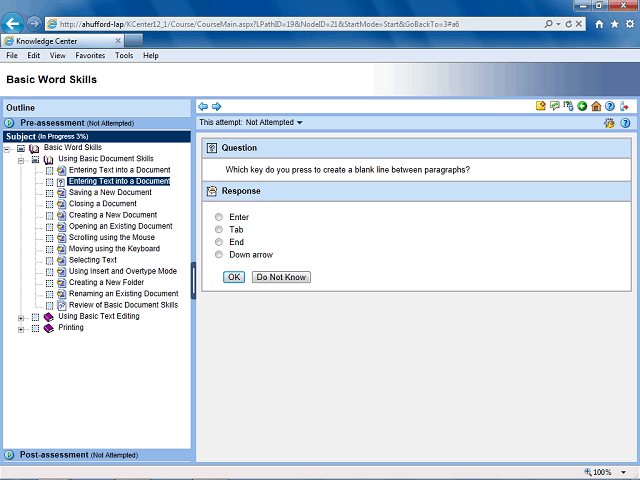The height and width of the screenshot is (480, 640).
Task: Open browser settings gear icon
Action: (630, 24)
